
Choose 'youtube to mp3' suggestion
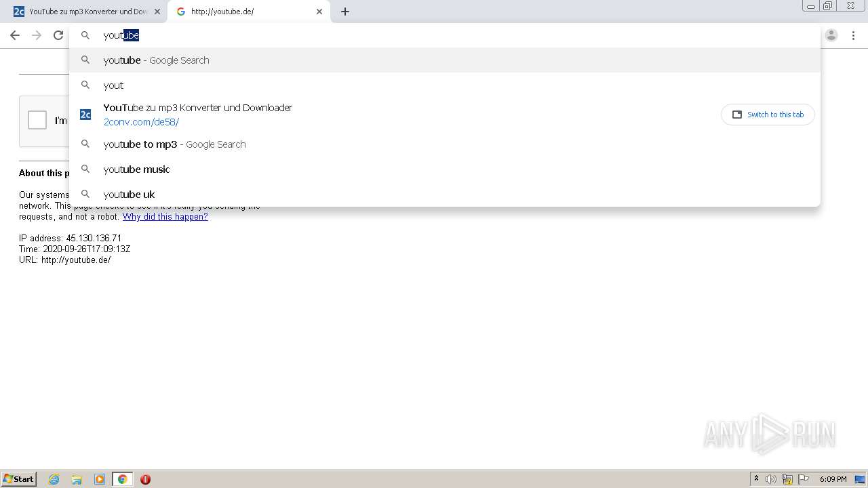pyautogui.click(x=444, y=144)
